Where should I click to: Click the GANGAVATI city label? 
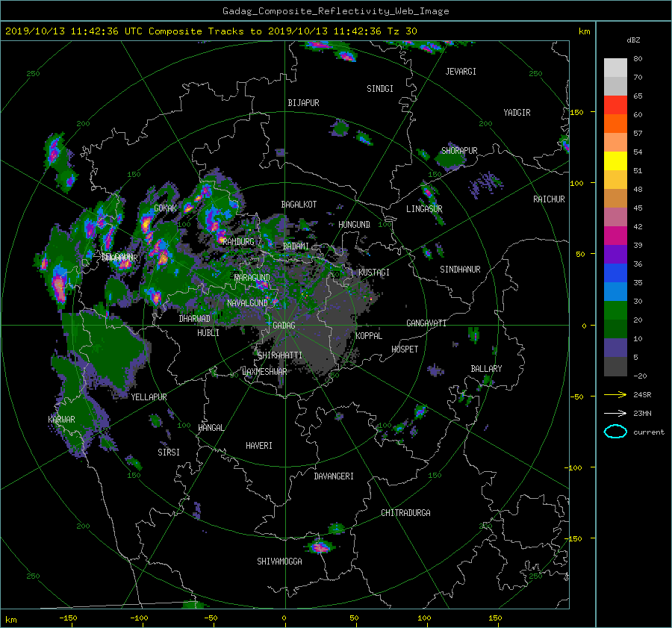(x=426, y=323)
